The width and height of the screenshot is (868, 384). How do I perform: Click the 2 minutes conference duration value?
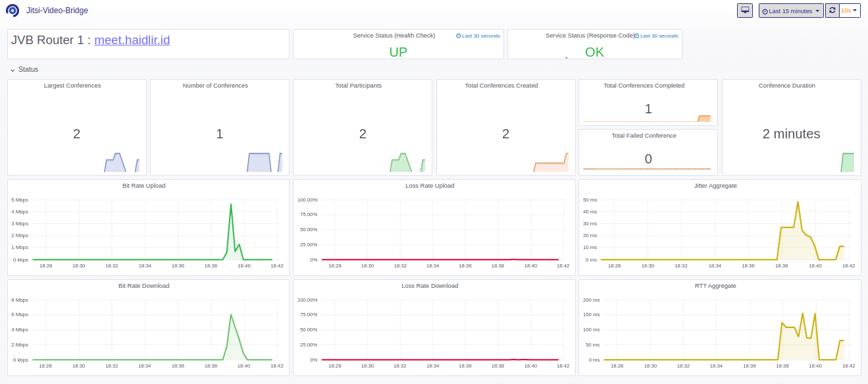[x=791, y=134]
